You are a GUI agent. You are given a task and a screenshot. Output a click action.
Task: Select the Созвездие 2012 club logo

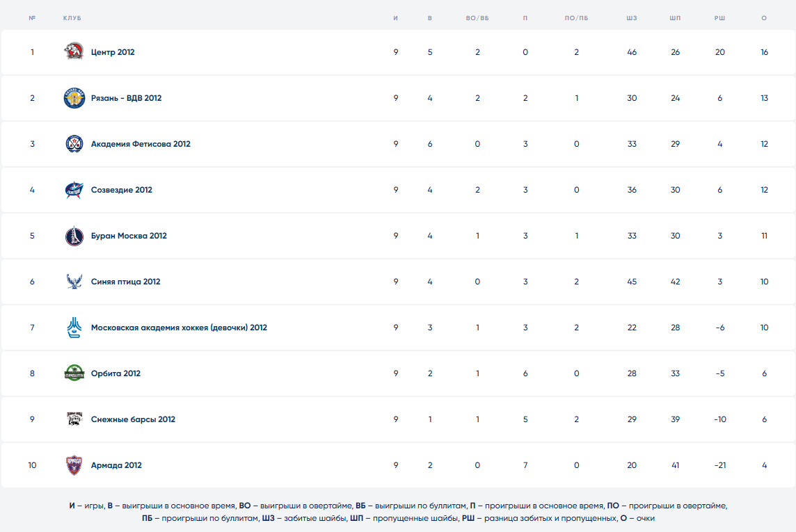point(74,190)
